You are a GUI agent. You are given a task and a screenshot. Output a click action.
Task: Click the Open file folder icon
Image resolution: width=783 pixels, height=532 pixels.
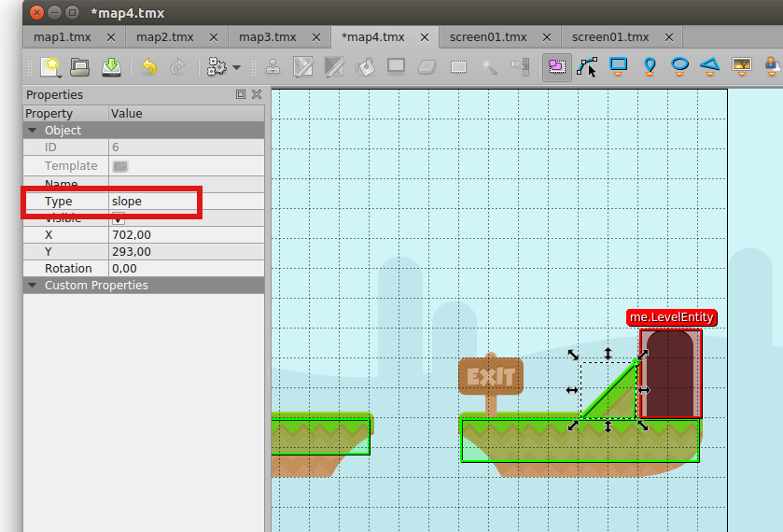[x=80, y=66]
